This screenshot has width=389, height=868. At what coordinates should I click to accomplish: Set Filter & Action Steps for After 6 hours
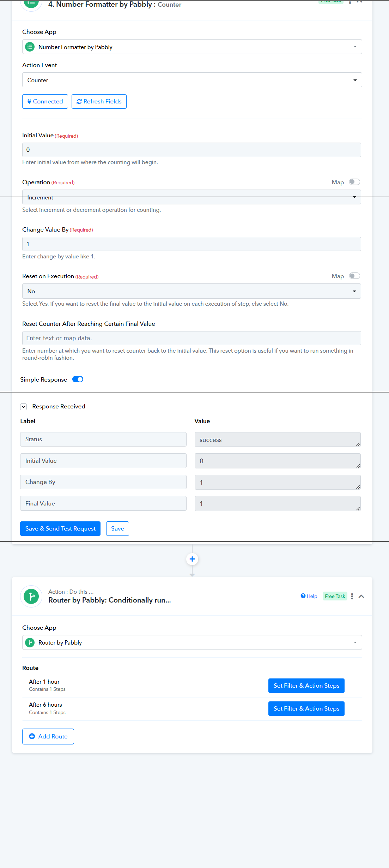[x=306, y=708]
